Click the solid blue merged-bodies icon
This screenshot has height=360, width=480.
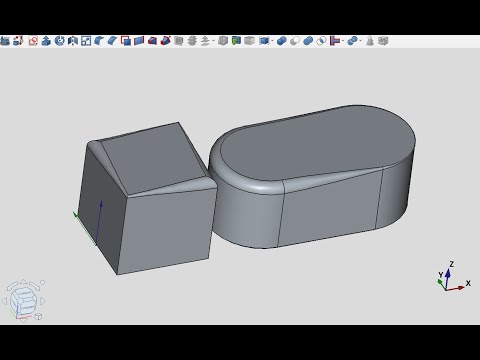(x=308, y=41)
